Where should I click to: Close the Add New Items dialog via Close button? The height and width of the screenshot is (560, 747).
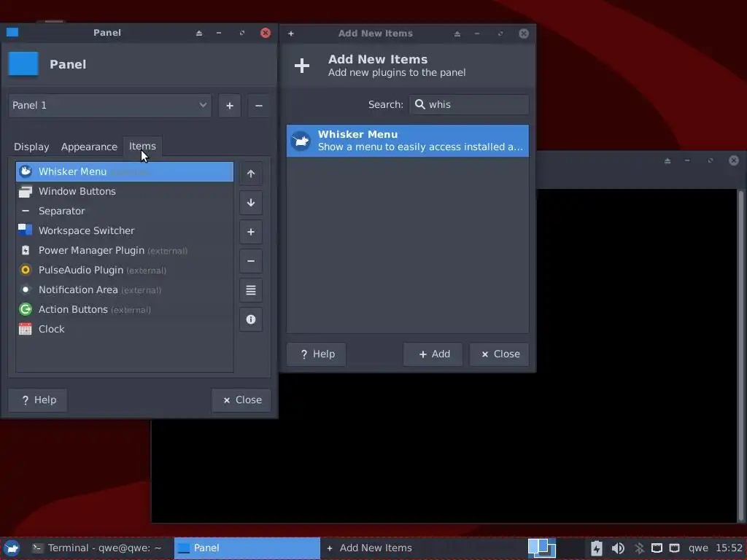499,354
